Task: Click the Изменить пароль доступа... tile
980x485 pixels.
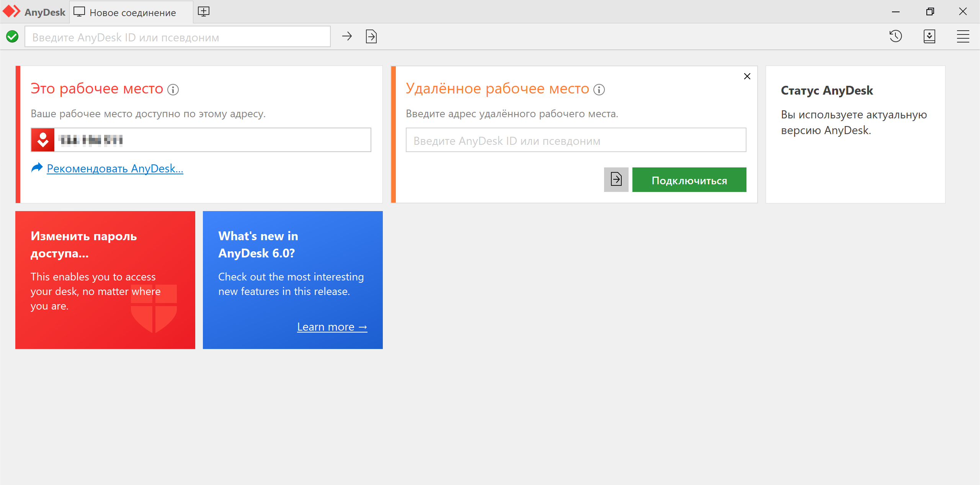Action: [x=105, y=280]
